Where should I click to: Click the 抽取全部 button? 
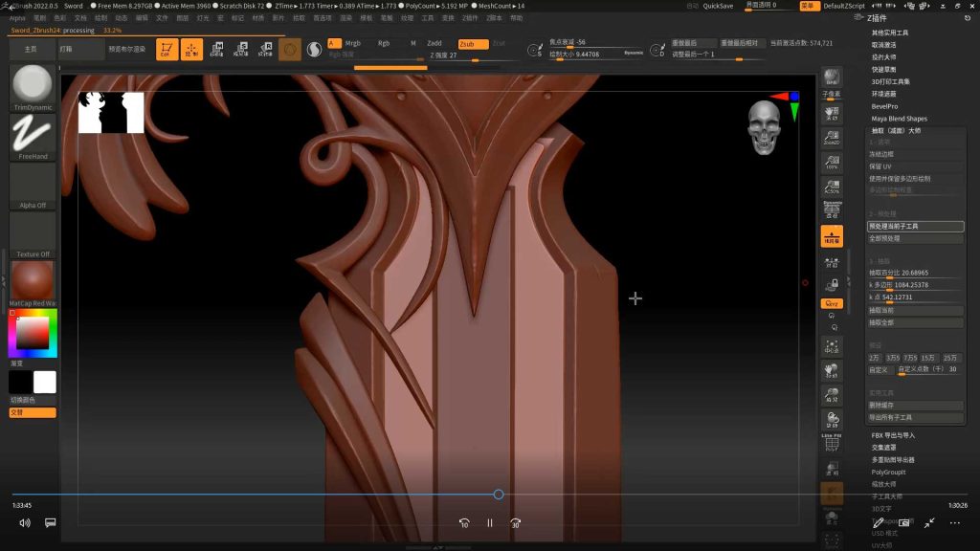tap(915, 323)
